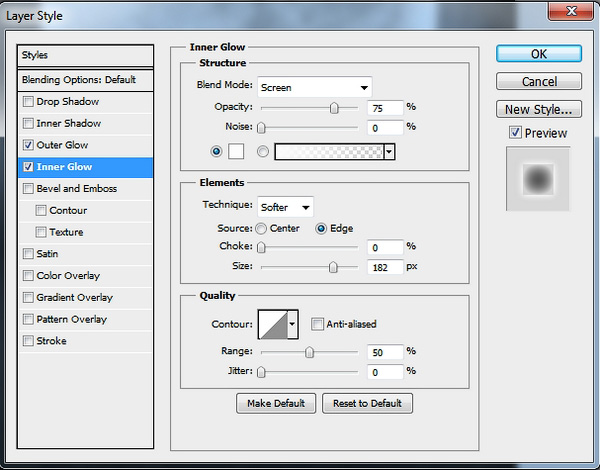Tick the Bevel and Emboss checkbox
The width and height of the screenshot is (600, 470).
[28, 188]
